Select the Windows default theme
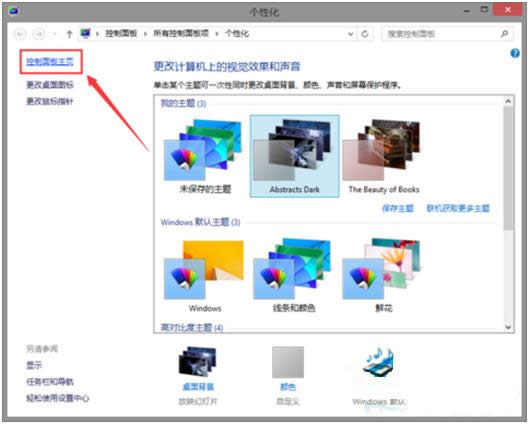This screenshot has width=530, height=425. click(204, 276)
